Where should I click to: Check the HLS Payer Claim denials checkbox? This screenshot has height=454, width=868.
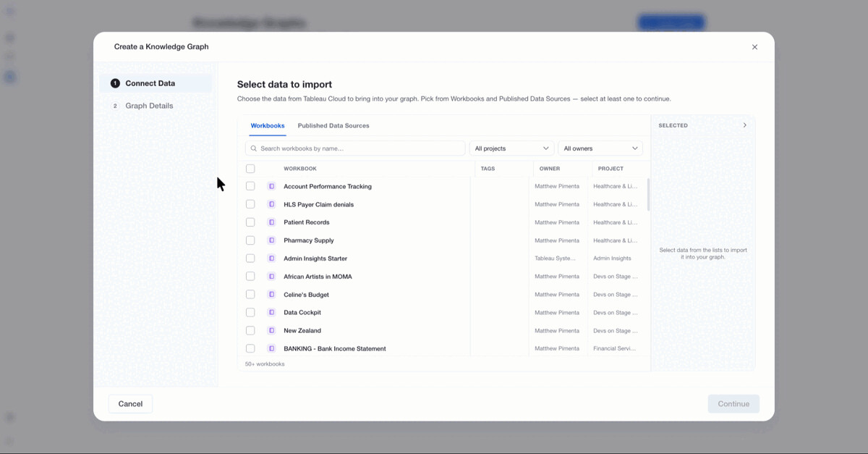pyautogui.click(x=250, y=204)
